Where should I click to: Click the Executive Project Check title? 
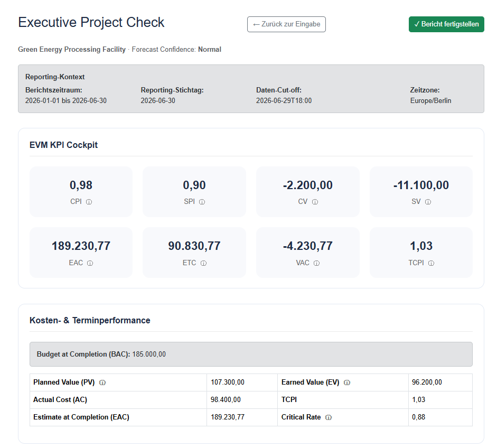point(91,23)
